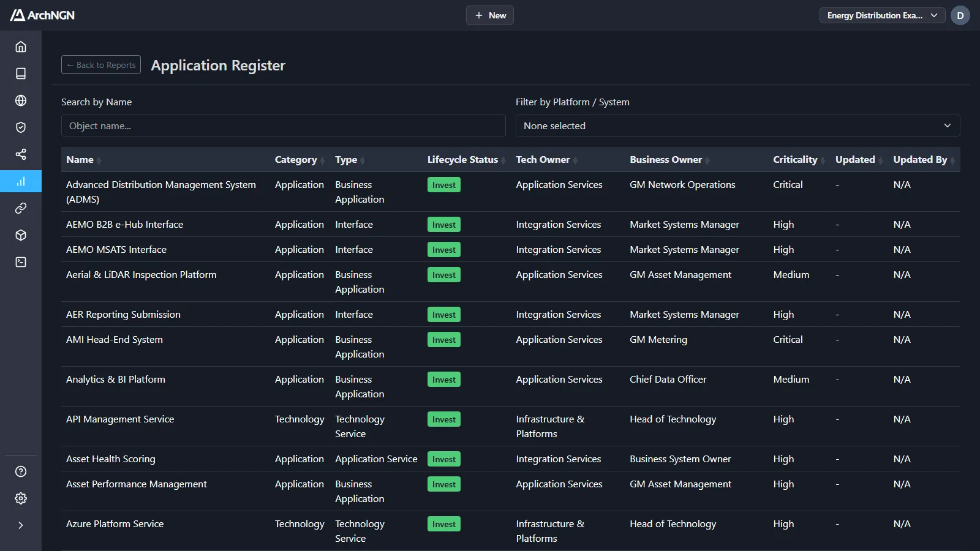This screenshot has height=551, width=980.
Task: Open the book catalog sidebar icon
Action: coord(21,73)
